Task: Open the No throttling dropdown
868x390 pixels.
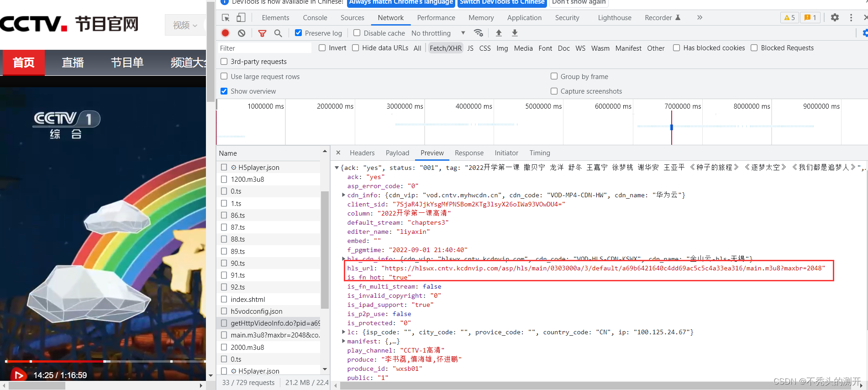Action: coord(438,33)
